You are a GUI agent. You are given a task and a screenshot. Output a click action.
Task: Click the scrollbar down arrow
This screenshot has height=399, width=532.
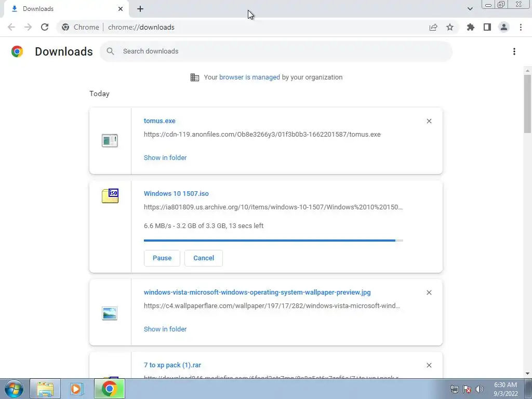[527, 374]
